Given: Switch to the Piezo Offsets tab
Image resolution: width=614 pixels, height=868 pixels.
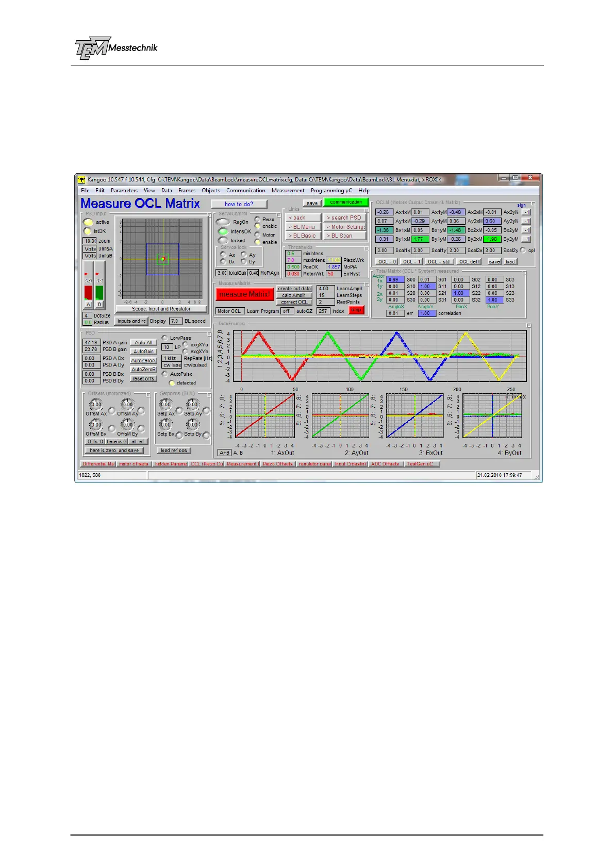Looking at the screenshot, I should (x=277, y=464).
